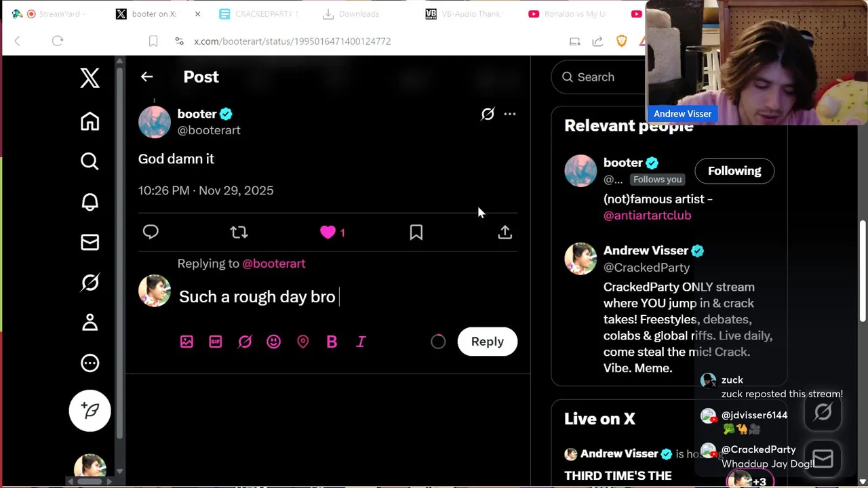
Task: Tag a location in the reply
Action: (303, 342)
